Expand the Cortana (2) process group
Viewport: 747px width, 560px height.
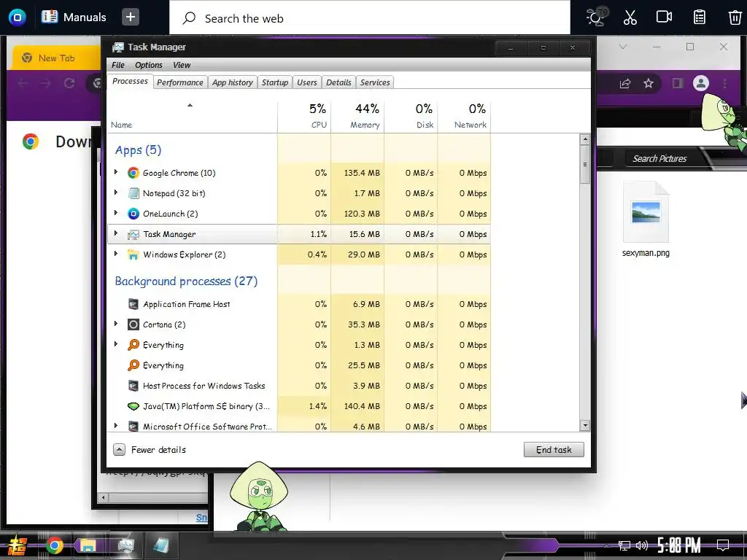(x=116, y=324)
